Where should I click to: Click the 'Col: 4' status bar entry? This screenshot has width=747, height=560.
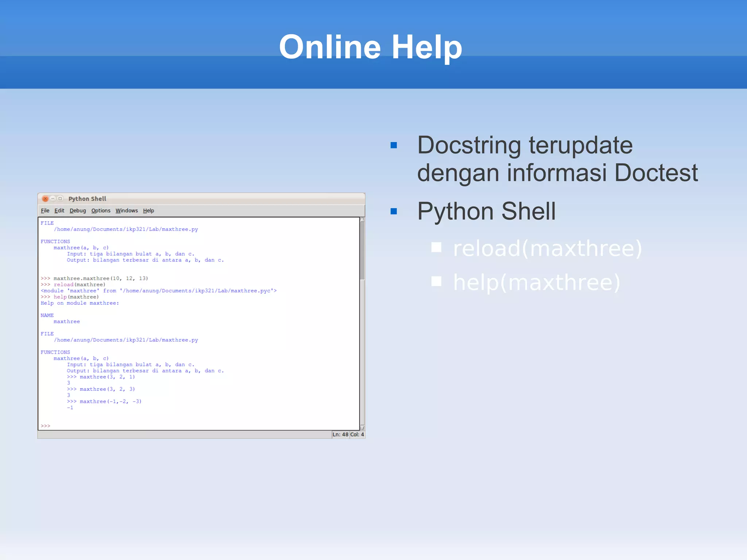tap(357, 435)
